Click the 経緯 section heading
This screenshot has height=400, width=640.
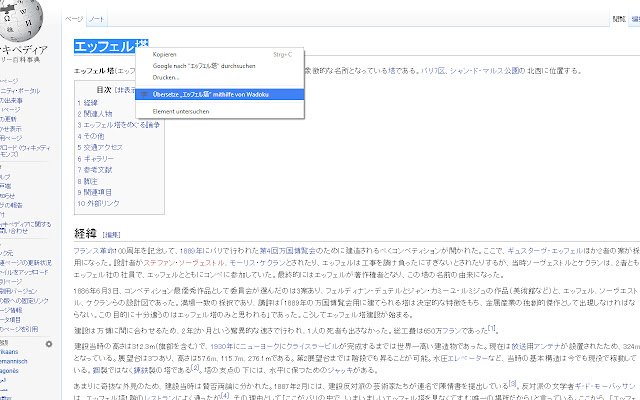click(85, 233)
